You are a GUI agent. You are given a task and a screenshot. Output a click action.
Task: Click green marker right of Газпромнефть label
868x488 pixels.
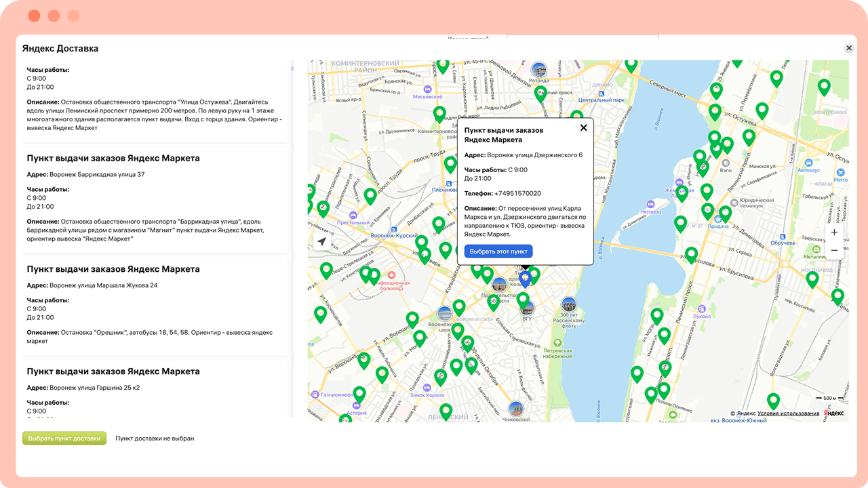click(x=359, y=395)
